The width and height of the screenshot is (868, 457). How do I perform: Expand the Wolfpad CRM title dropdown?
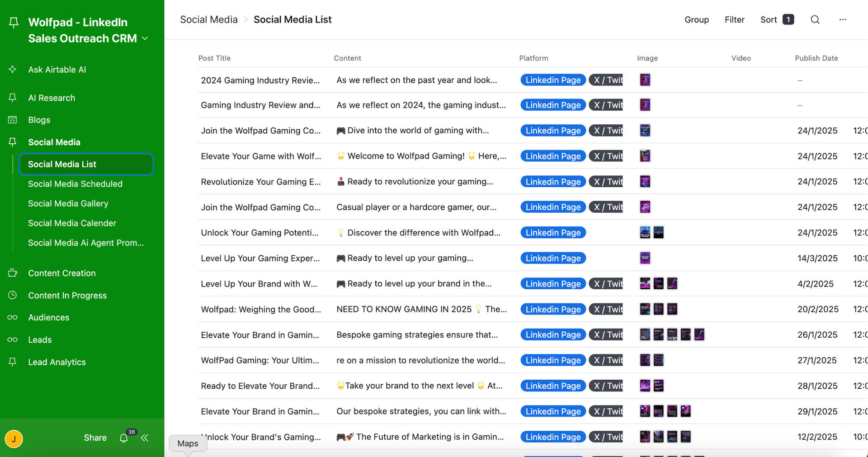pyautogui.click(x=145, y=38)
